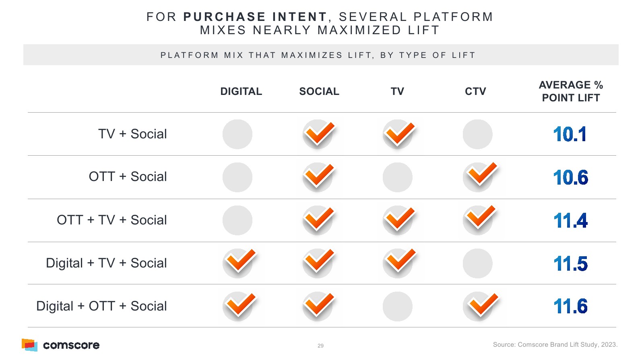Click the empty TV circle for Digital + OTT + Social

pyautogui.click(x=398, y=306)
